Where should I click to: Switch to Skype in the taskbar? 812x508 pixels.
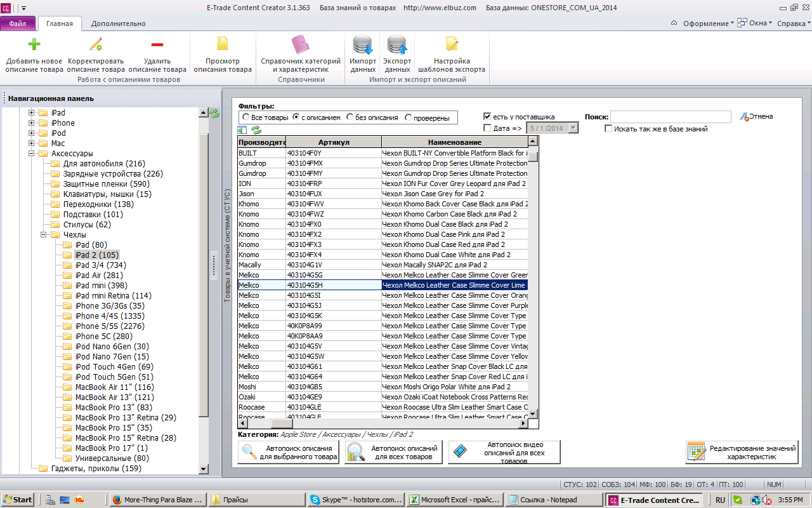tap(355, 500)
